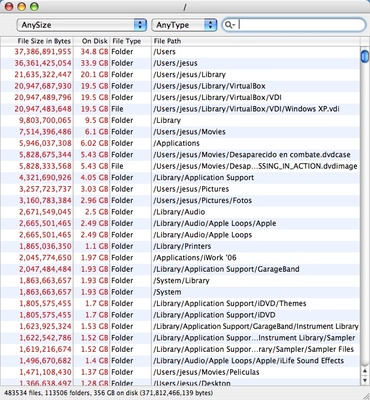Select the /Users/jesus/Movies row
370x400 pixels.
point(180,132)
